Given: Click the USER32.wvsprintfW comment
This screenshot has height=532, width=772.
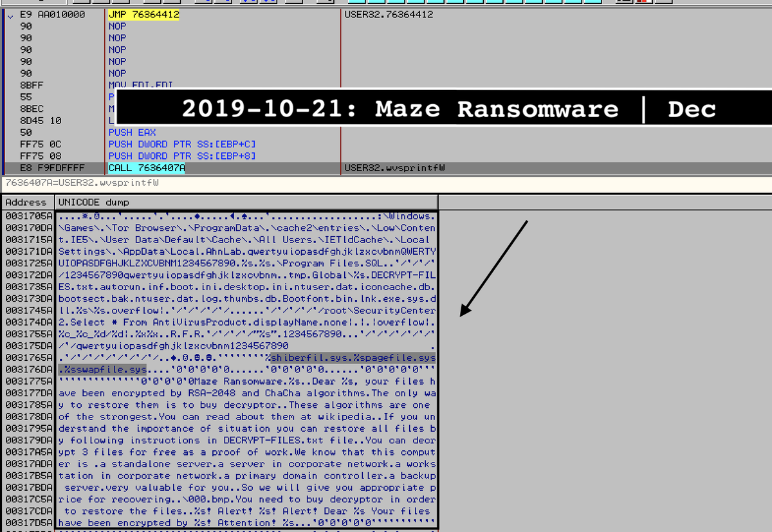Looking at the screenshot, I should [x=395, y=168].
